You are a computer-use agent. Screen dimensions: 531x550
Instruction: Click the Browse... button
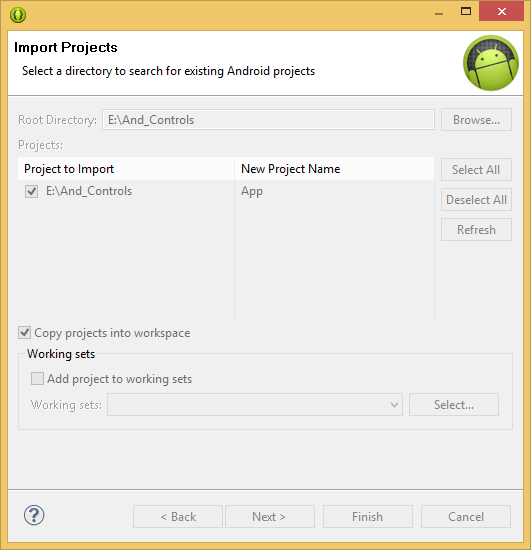(476, 120)
